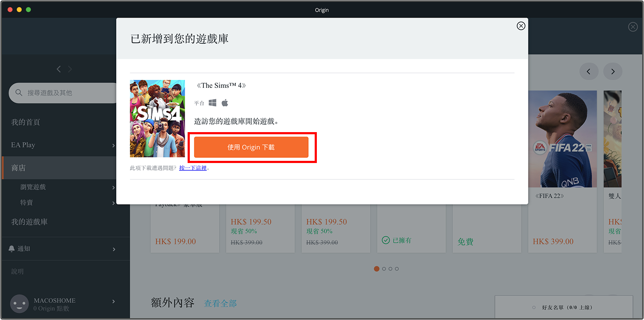Click the 免費 price label
644x320 pixels.
[465, 242]
